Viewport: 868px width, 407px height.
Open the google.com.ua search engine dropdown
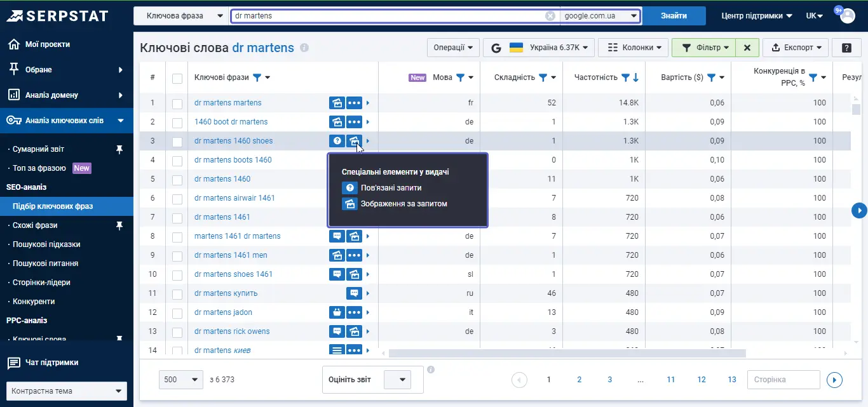coord(600,16)
